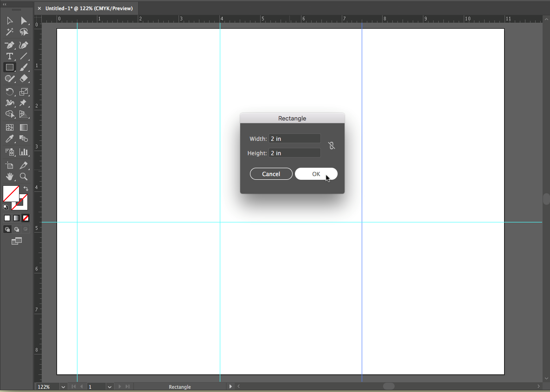Image resolution: width=550 pixels, height=392 pixels.
Task: Select the Type tool
Action: click(x=9, y=56)
